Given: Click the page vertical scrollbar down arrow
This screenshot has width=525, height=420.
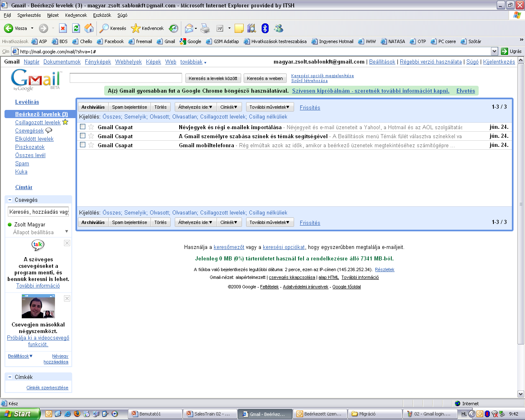Looking at the screenshot, I should [521, 394].
